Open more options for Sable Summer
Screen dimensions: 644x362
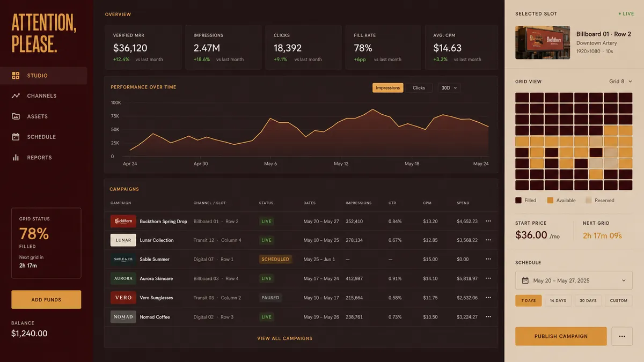coord(488,259)
